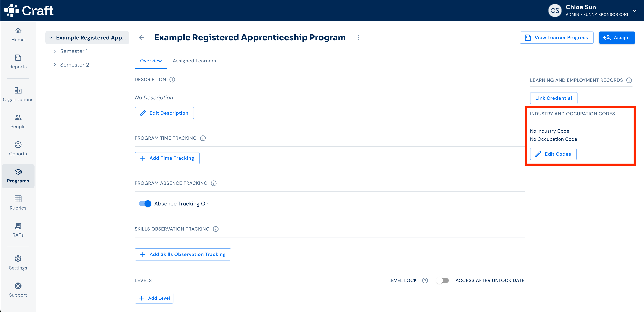Click View Learner Progress button
Viewport: 644px width, 312px height.
556,38
